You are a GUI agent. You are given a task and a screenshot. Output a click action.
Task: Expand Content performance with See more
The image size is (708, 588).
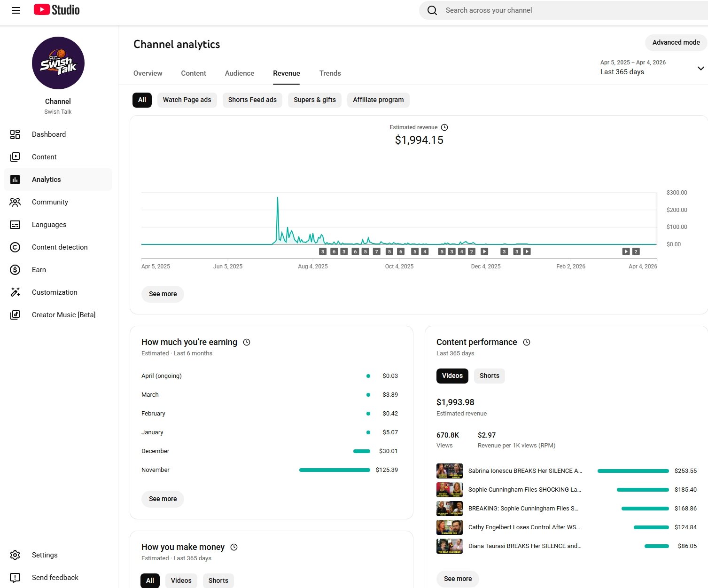pyautogui.click(x=458, y=579)
